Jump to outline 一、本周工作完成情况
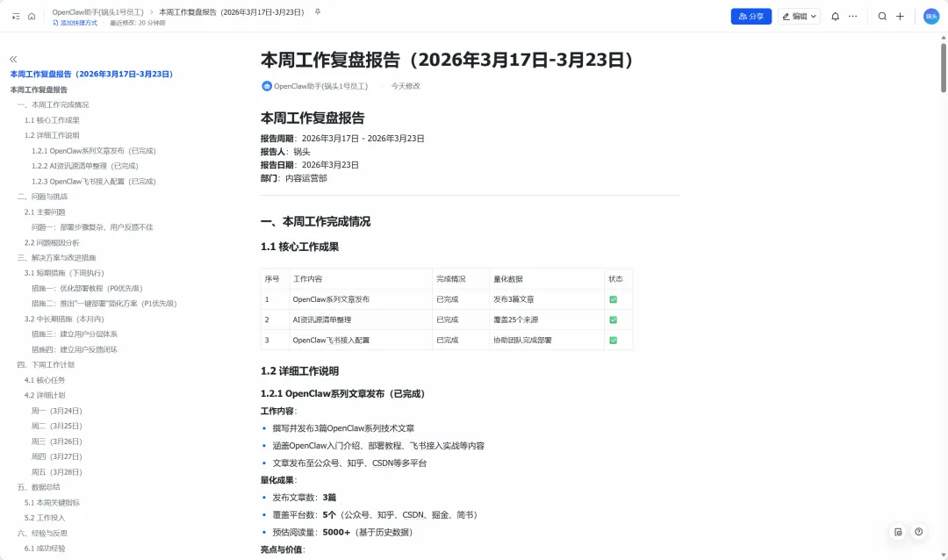Screen dimensions: 948x560 [x=53, y=104]
